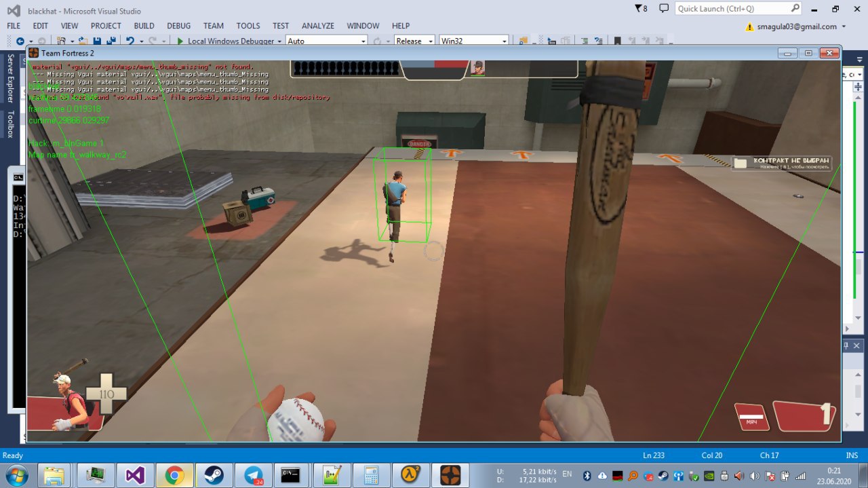Viewport: 868px width, 488px height.
Task: Open the Server Explorer side tab
Action: 10,79
